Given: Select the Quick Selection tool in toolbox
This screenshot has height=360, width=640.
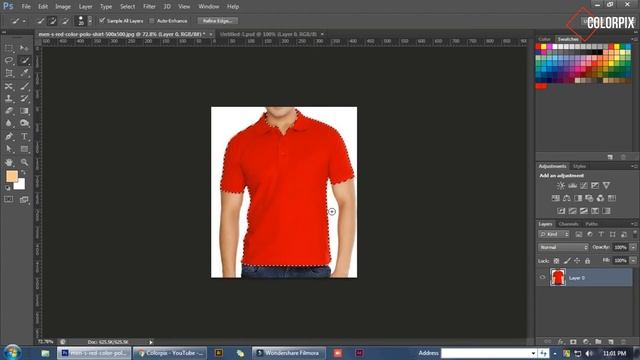Looking at the screenshot, I should click(24, 60).
